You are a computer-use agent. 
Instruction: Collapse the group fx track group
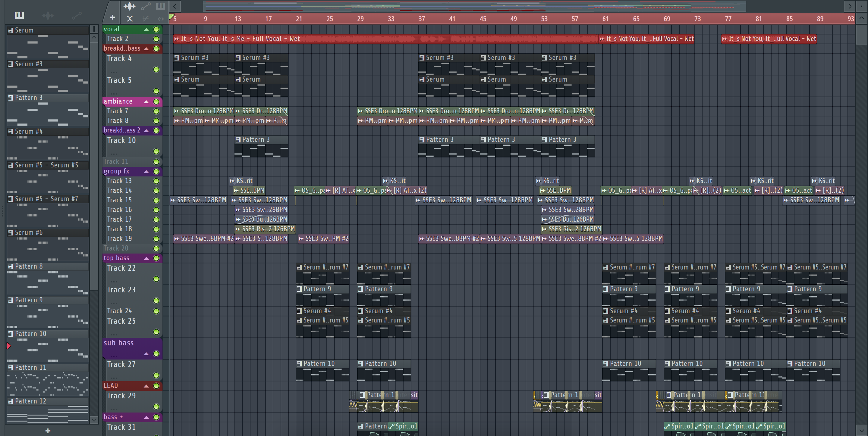coord(146,172)
